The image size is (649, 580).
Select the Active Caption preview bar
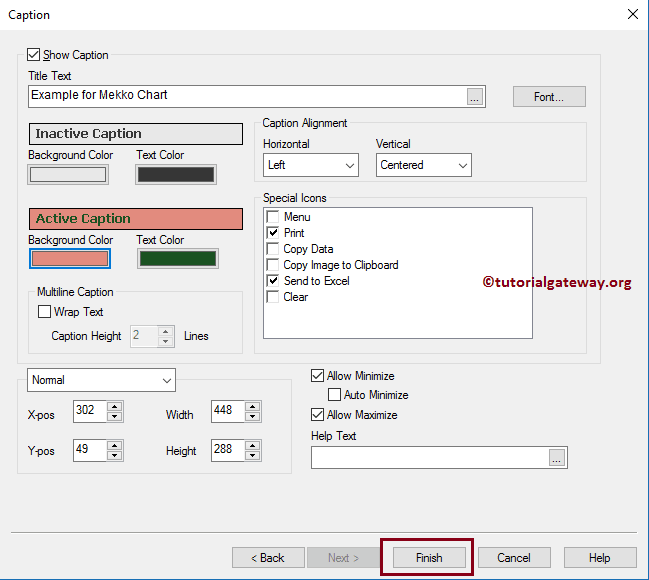[136, 219]
